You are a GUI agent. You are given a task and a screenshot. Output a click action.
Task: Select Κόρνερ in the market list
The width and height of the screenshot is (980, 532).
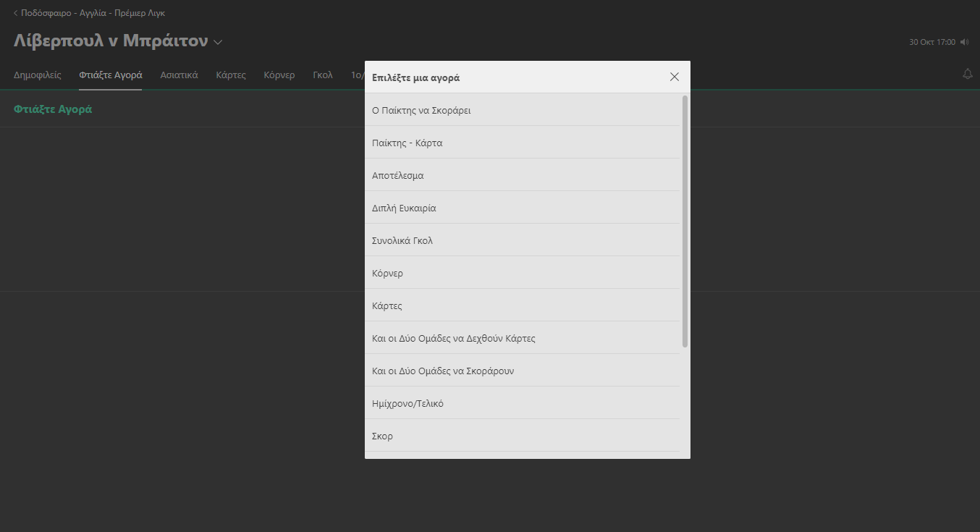pos(522,273)
